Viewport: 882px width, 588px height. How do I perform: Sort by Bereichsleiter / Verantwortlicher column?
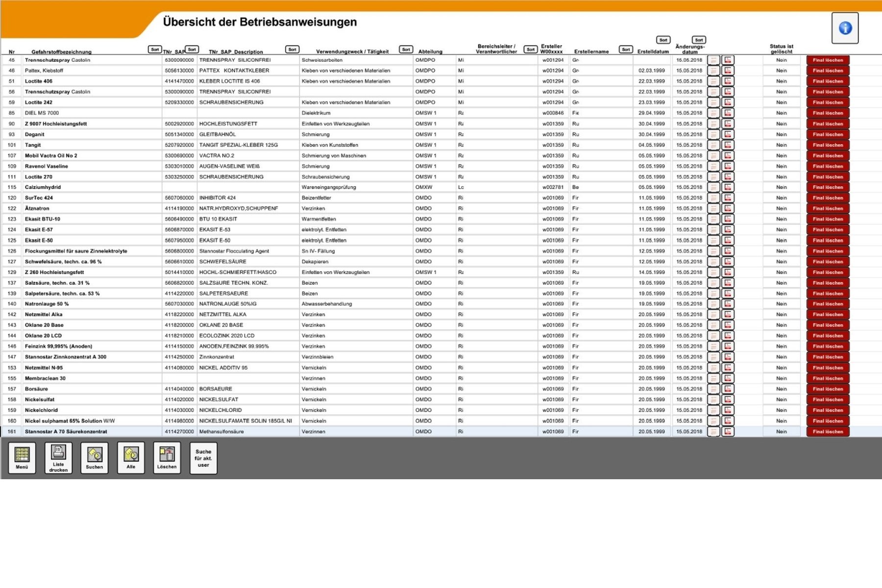531,49
